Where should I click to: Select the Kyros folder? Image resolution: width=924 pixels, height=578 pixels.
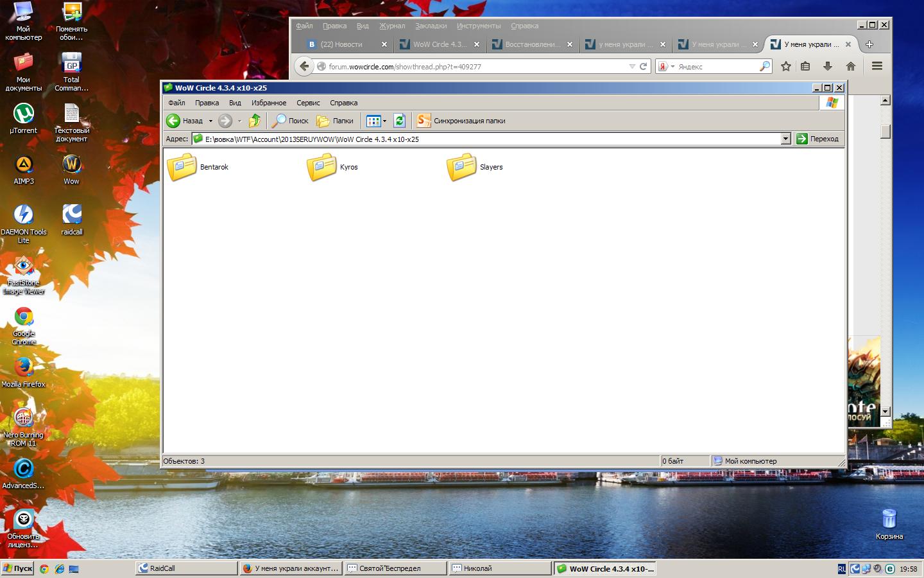pyautogui.click(x=332, y=167)
